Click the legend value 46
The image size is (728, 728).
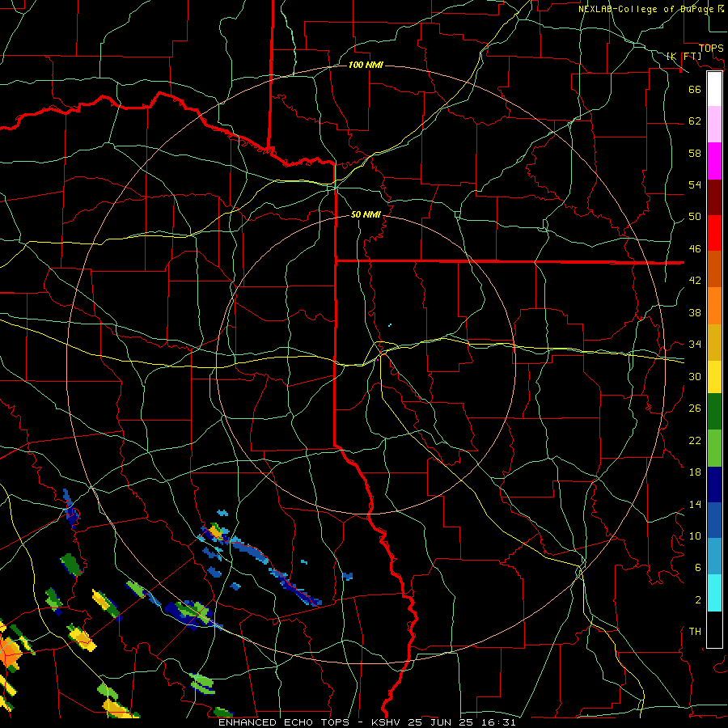point(695,249)
